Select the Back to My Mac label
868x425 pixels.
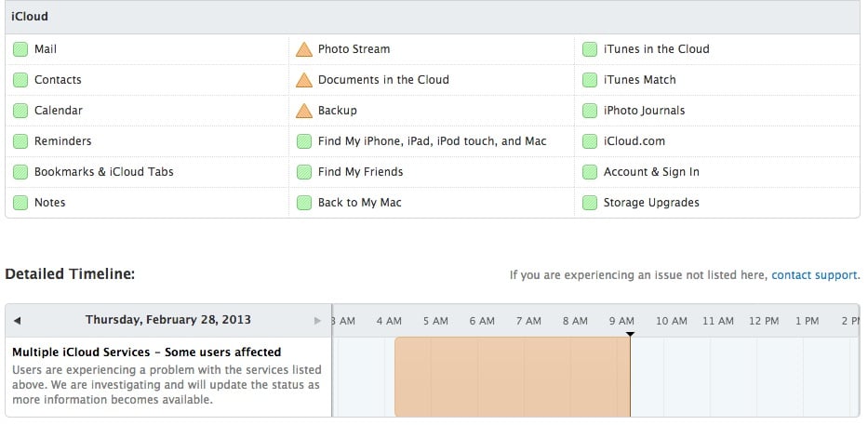pyautogui.click(x=359, y=203)
